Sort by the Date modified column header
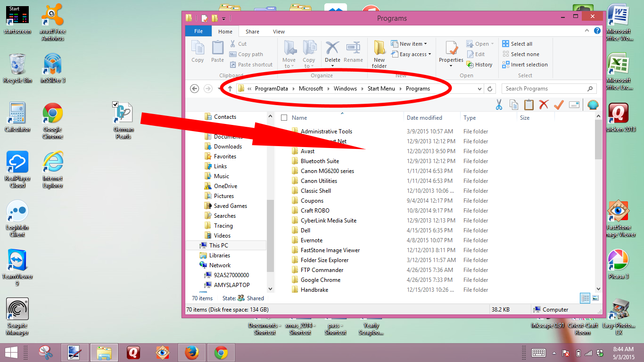 click(x=424, y=118)
